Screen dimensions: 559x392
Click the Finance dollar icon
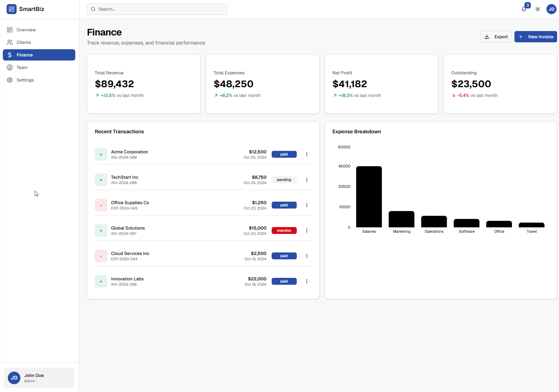click(x=10, y=55)
